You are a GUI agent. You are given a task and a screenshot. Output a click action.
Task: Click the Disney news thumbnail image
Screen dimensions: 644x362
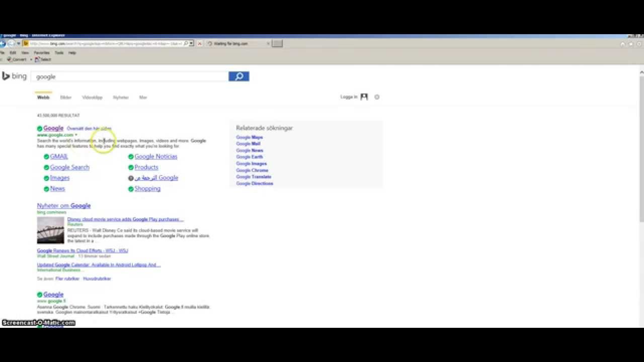coord(50,230)
